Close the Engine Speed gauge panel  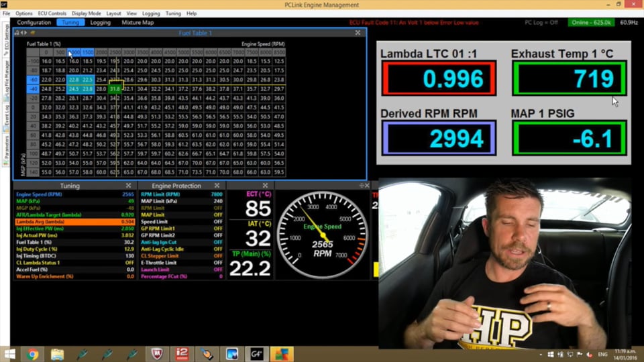tap(367, 186)
